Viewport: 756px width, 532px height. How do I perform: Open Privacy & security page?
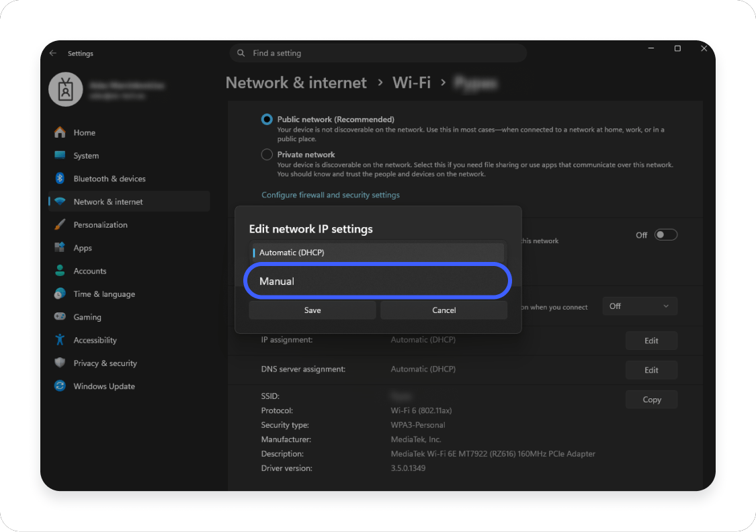(x=129, y=362)
